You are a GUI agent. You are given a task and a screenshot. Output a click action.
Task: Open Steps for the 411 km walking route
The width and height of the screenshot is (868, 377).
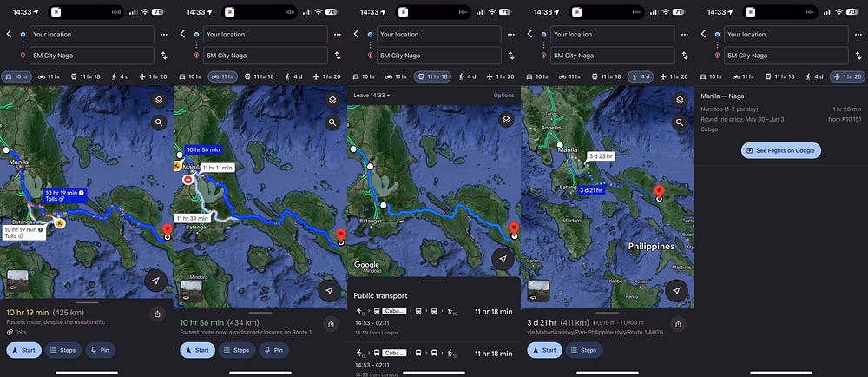point(584,350)
